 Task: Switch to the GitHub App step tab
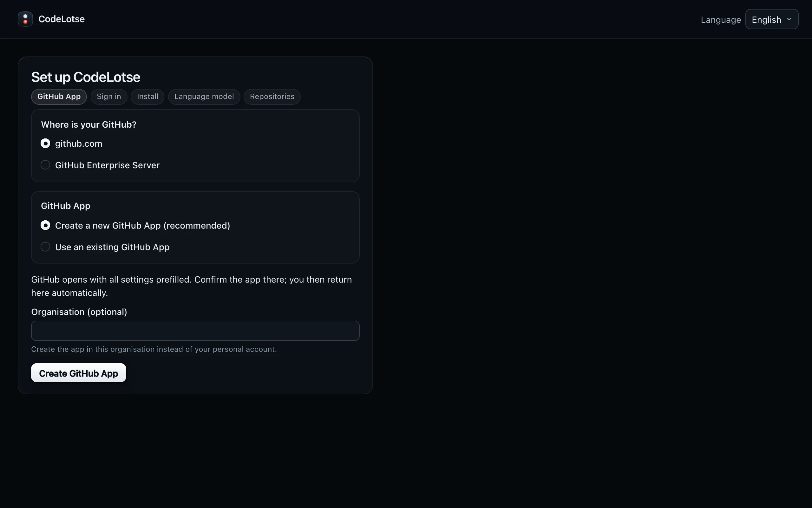pos(59,97)
